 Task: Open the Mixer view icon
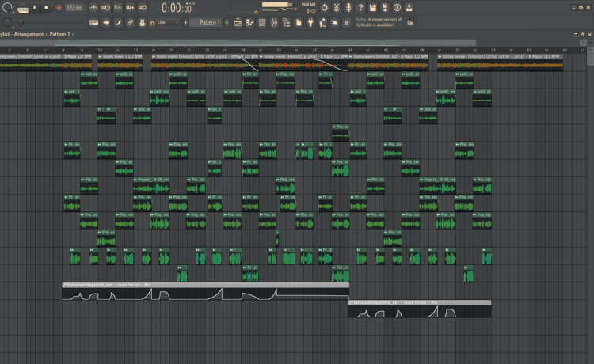[274, 23]
